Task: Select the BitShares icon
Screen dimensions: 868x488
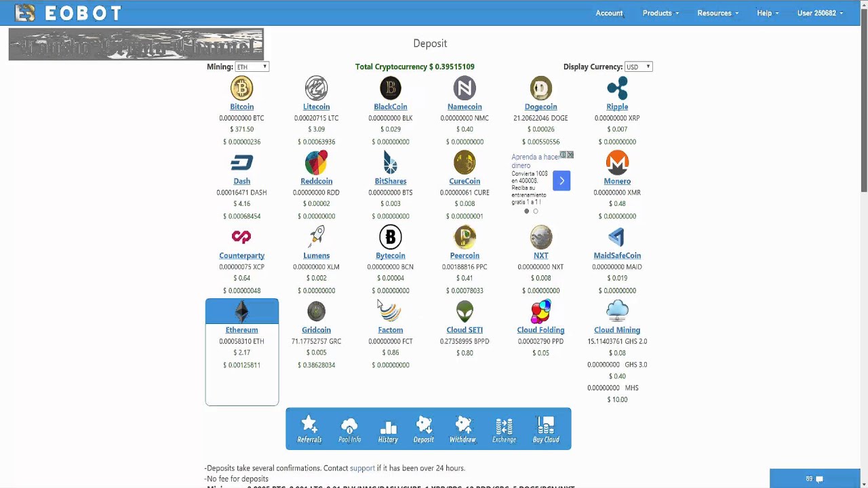Action: (391, 163)
